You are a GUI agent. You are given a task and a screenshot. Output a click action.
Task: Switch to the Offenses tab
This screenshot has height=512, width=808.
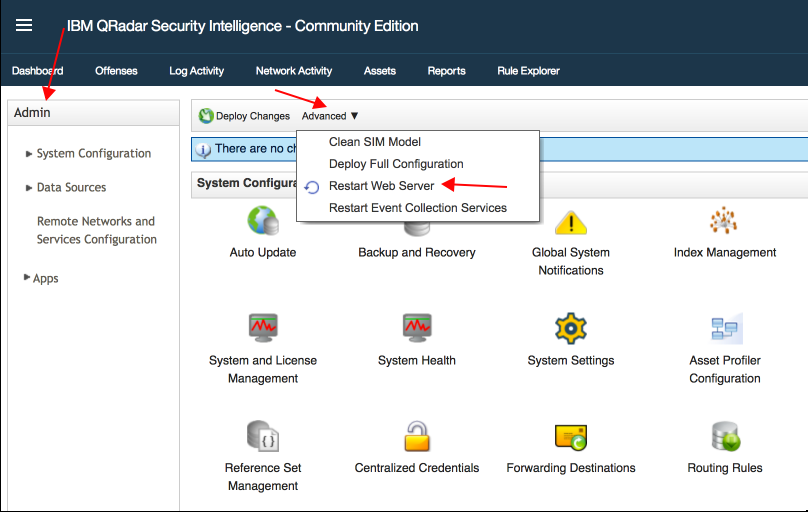pyautogui.click(x=116, y=71)
